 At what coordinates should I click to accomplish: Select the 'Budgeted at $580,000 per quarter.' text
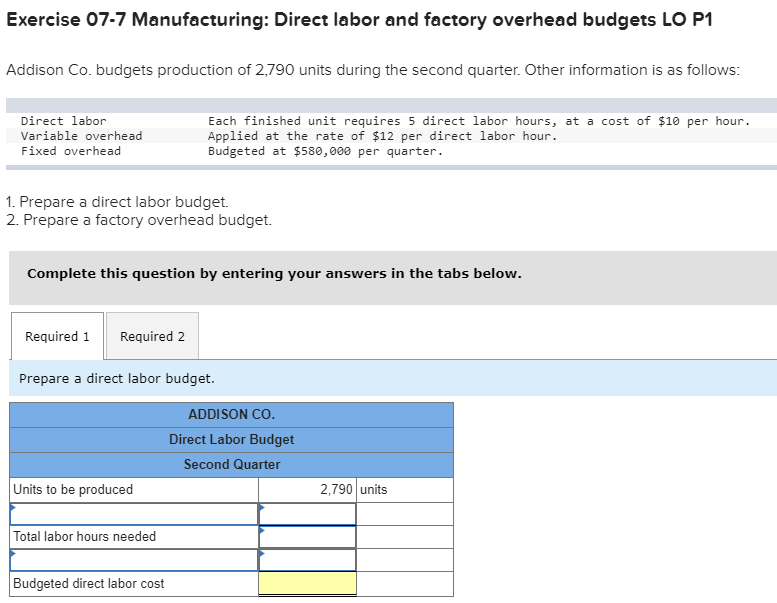325,151
